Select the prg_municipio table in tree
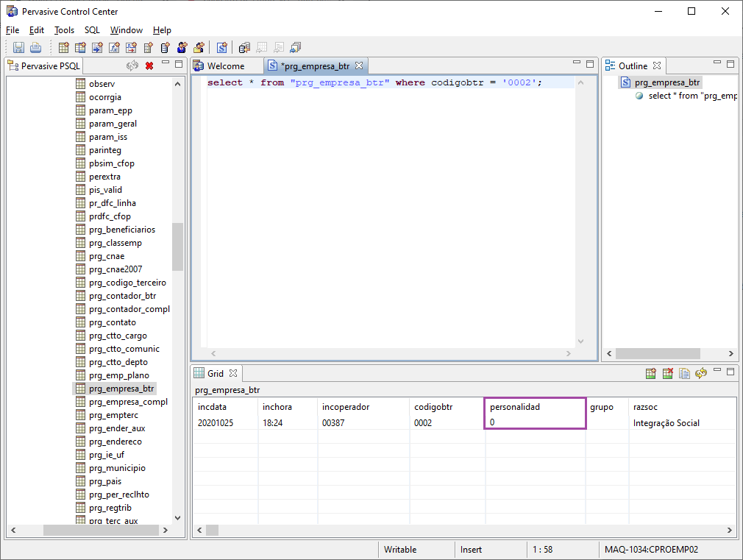The height and width of the screenshot is (560, 743). [x=117, y=468]
